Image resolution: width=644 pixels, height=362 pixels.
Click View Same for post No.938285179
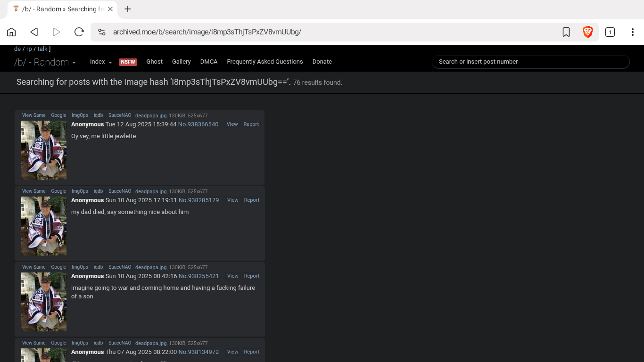click(34, 191)
